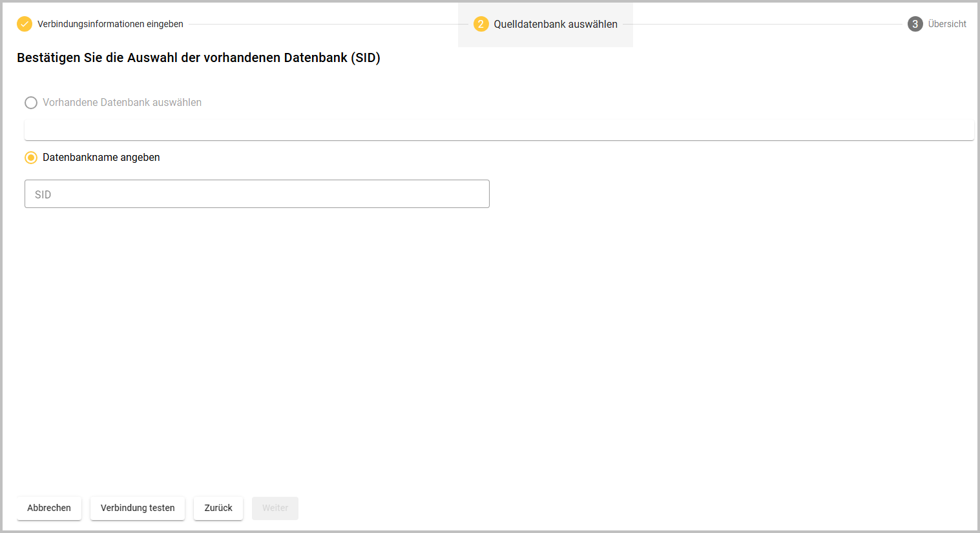Click the greyed-out Weiter button
Image resolution: width=980 pixels, height=533 pixels.
point(275,508)
